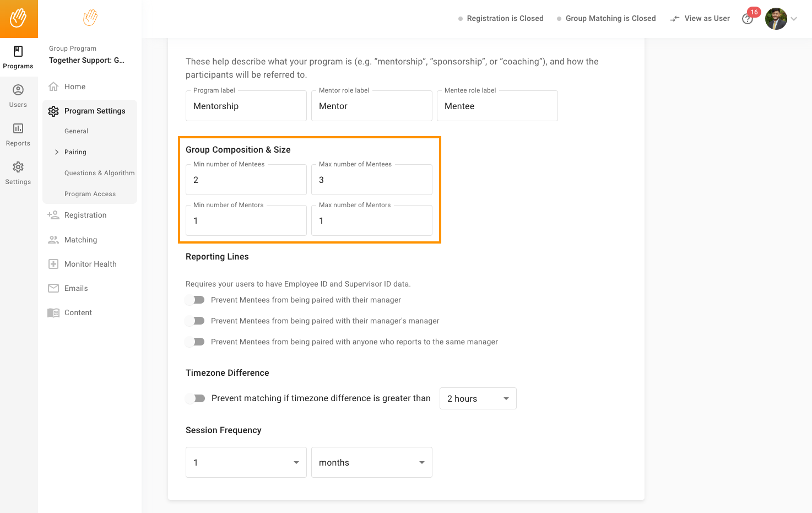This screenshot has height=513, width=812.
Task: Click Registration is Closed status
Action: click(505, 18)
